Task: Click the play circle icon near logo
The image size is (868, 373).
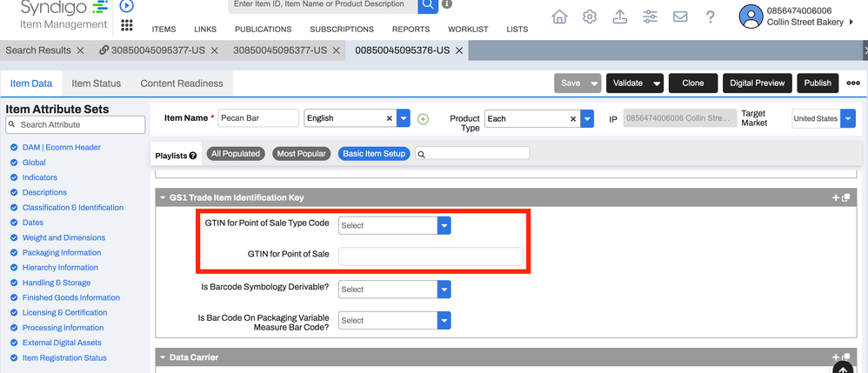Action: click(x=127, y=5)
